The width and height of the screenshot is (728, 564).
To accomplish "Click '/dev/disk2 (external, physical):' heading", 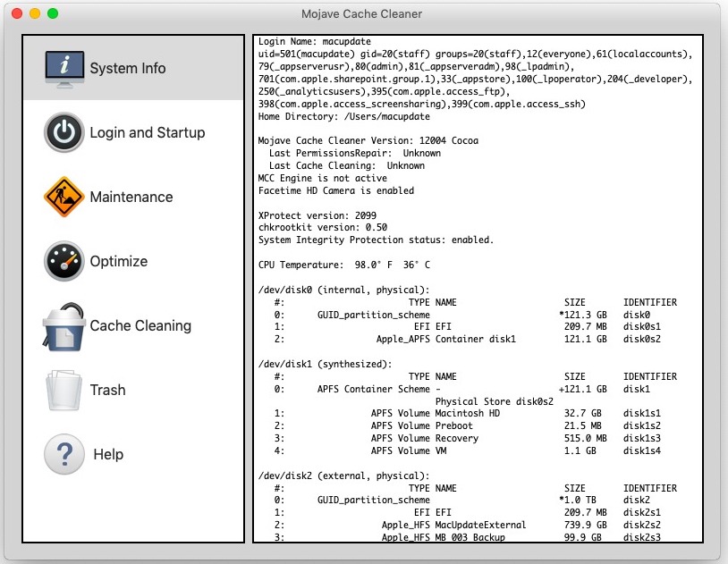I will tap(344, 476).
